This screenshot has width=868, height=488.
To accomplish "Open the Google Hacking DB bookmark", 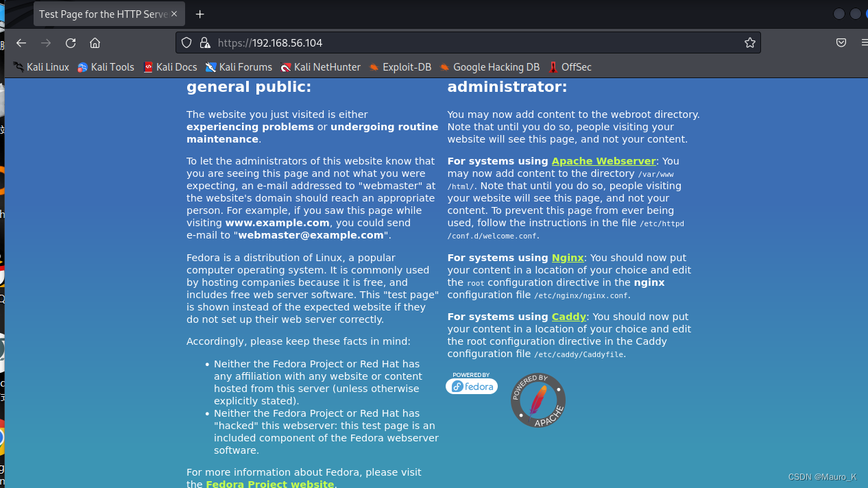I will coord(490,67).
